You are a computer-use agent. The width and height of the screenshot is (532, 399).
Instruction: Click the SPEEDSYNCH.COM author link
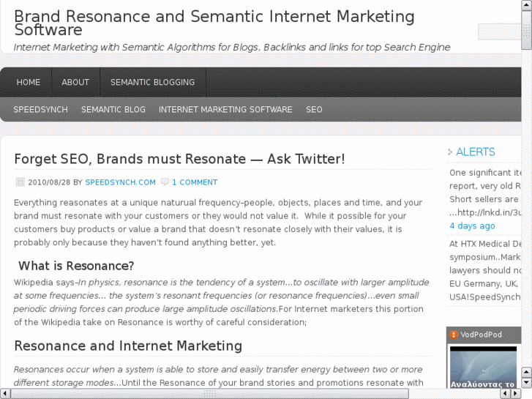[120, 182]
